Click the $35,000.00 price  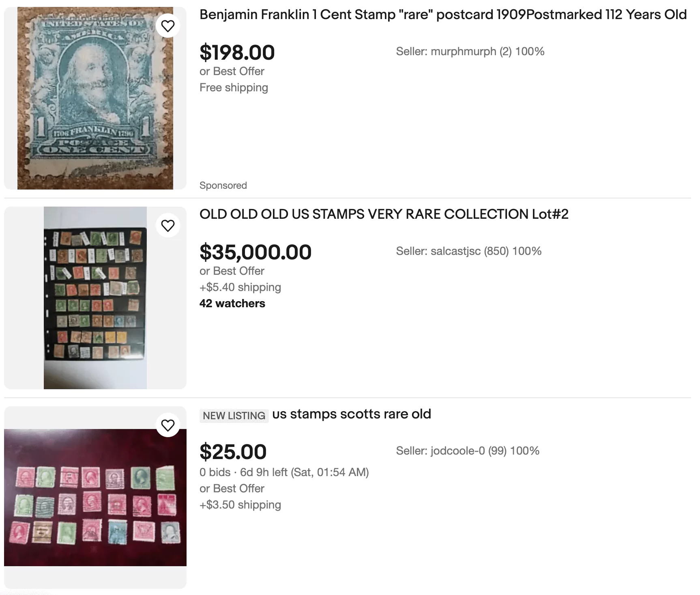pos(255,252)
